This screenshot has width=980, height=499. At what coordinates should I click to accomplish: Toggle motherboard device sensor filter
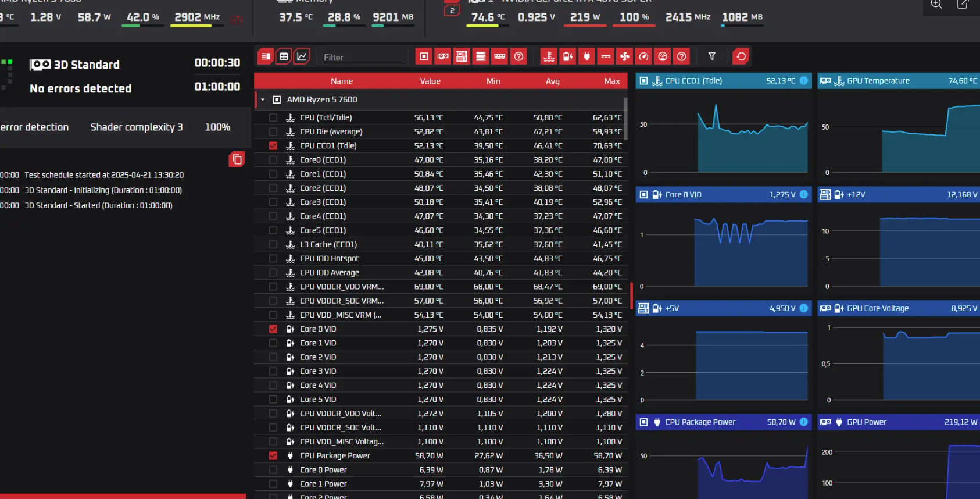click(462, 56)
